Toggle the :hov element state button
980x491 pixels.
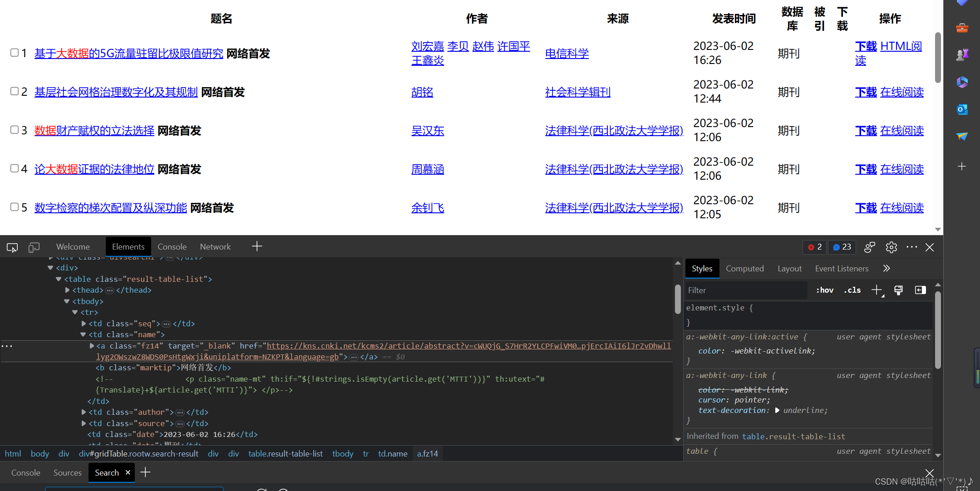(x=824, y=290)
